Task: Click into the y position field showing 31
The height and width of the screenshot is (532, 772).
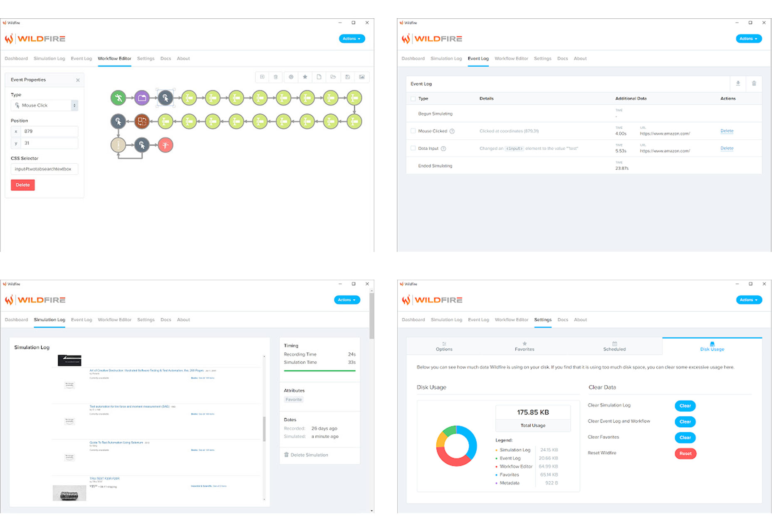Action: point(49,143)
